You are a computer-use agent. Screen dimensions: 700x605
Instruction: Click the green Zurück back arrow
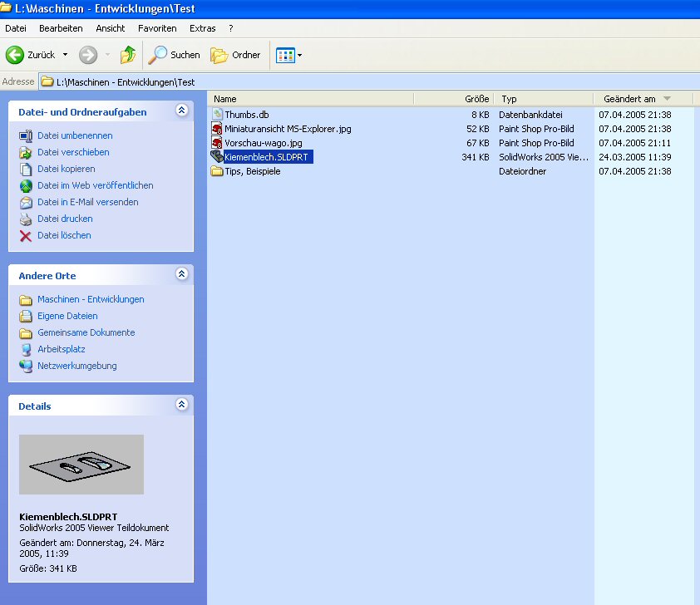15,55
